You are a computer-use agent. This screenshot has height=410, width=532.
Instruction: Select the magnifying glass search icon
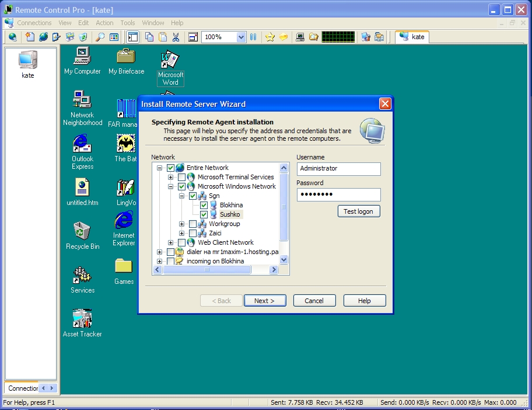100,36
